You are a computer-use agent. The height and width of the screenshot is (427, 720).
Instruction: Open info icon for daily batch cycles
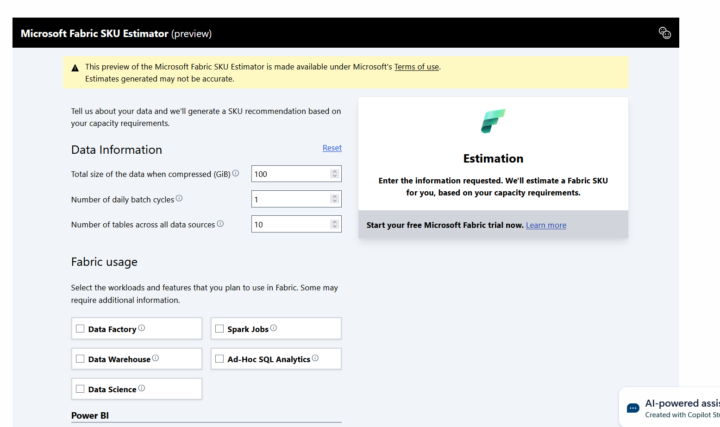pyautogui.click(x=179, y=198)
